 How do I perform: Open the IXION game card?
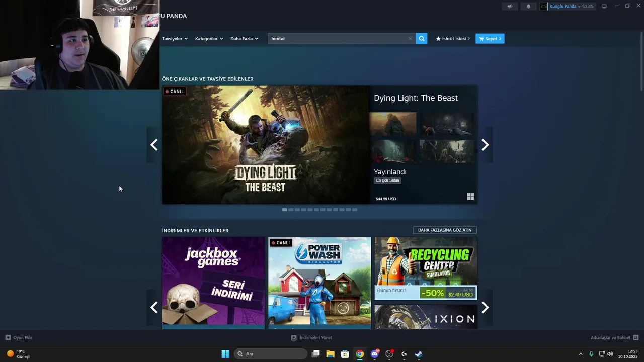point(426,317)
